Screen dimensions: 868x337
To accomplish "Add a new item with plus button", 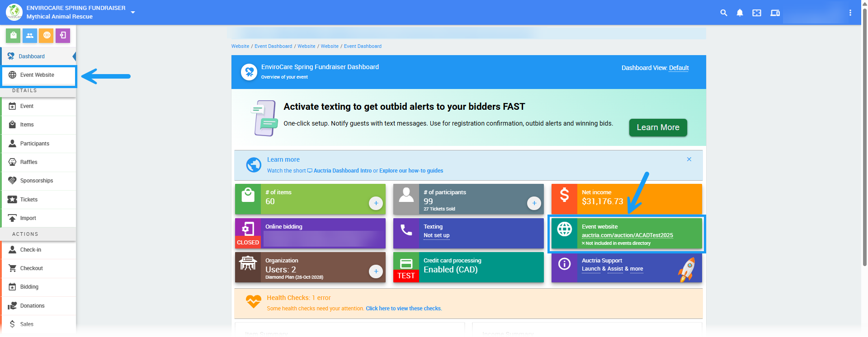I will pos(376,203).
